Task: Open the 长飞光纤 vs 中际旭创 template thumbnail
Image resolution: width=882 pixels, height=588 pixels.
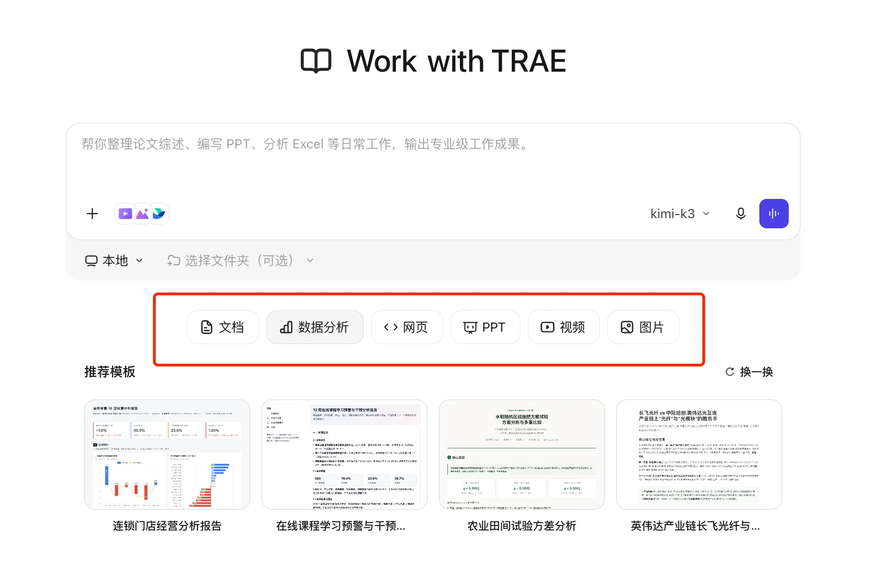Action: 699,454
